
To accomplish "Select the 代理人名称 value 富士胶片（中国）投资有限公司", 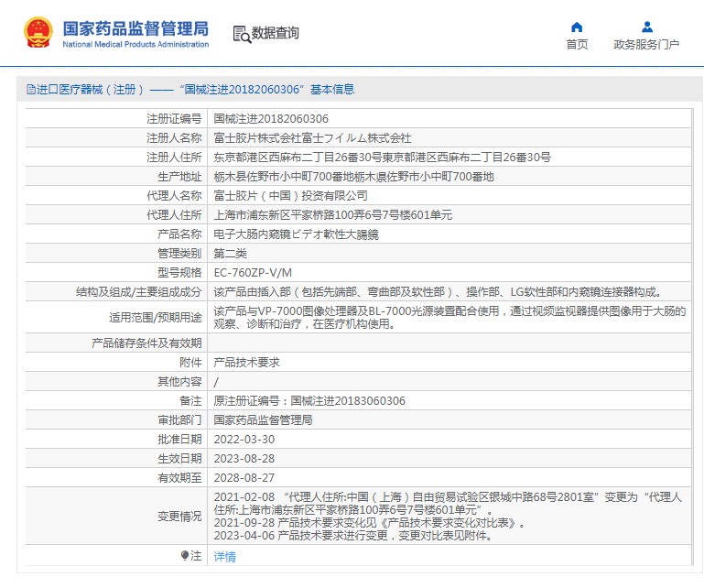I will pos(290,195).
